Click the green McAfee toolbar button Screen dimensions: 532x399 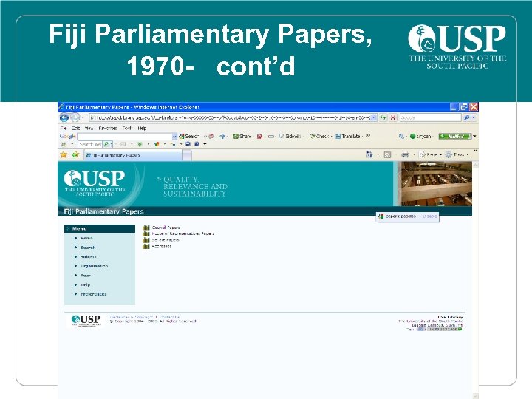(455, 137)
